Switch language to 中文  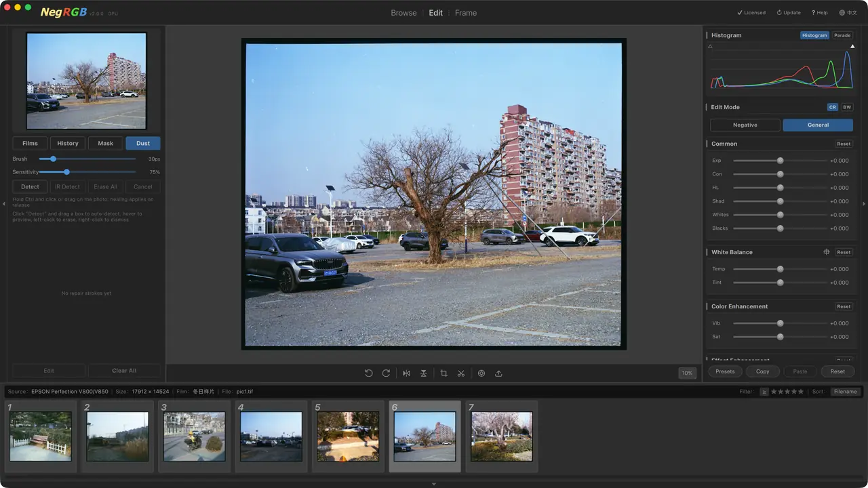coord(848,13)
